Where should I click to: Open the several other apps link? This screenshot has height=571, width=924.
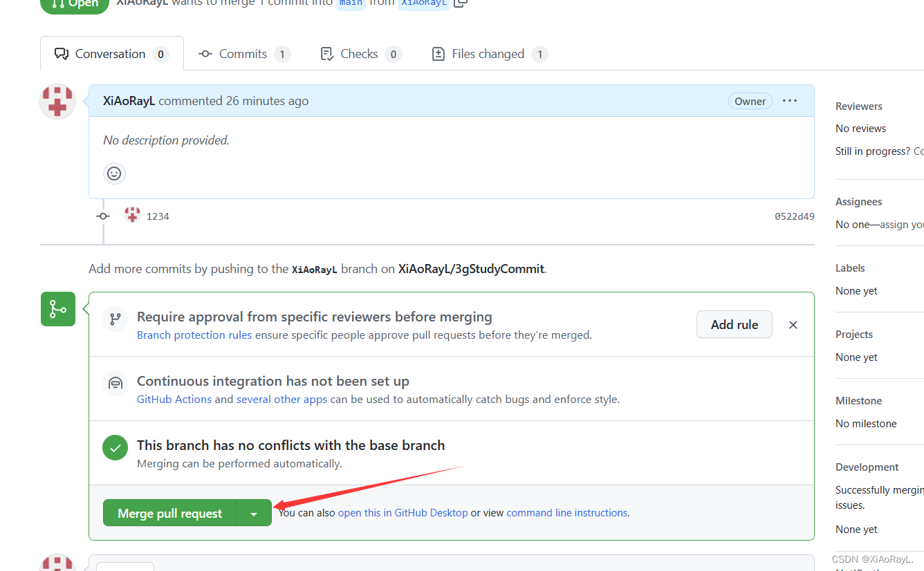[x=281, y=400]
